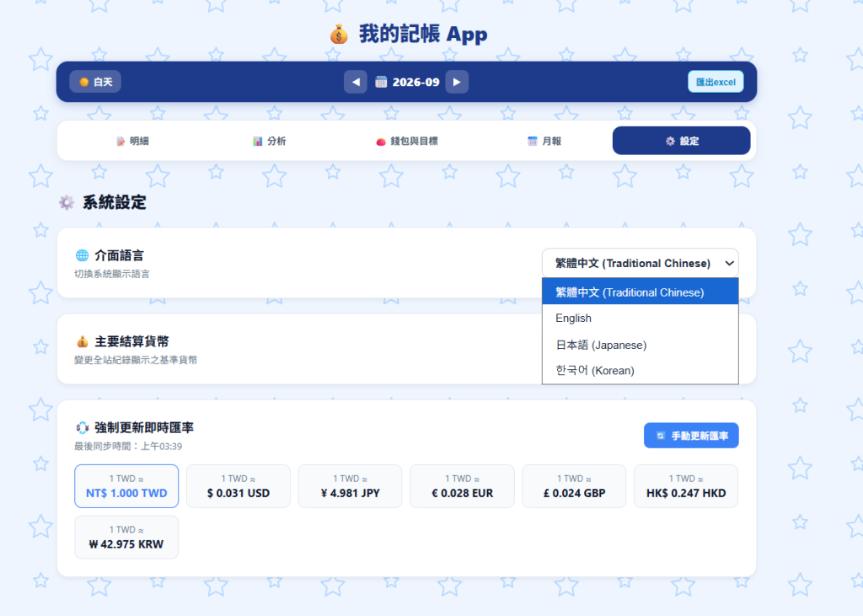
Task: Select the € 0.028 EUR rate card
Action: pyautogui.click(x=463, y=486)
